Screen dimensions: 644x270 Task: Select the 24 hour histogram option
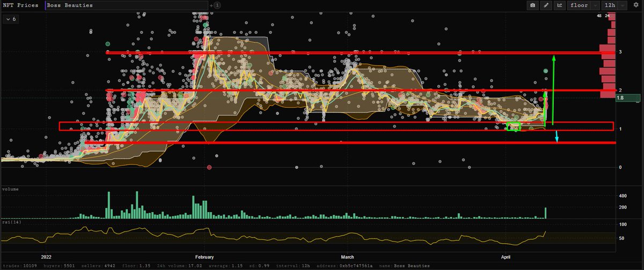(x=607, y=16)
